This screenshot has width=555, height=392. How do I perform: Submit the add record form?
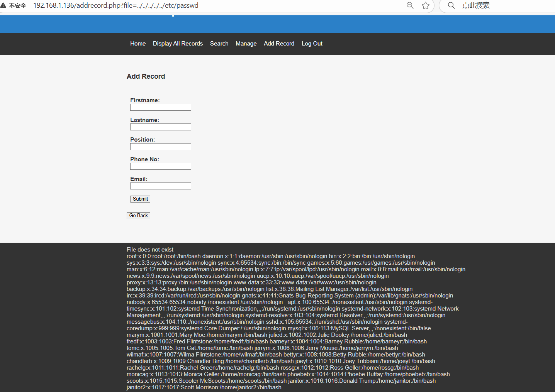tap(140, 199)
